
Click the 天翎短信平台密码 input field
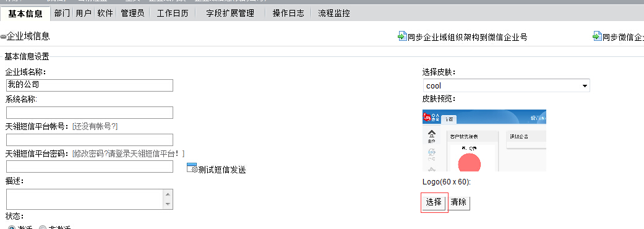(90, 166)
